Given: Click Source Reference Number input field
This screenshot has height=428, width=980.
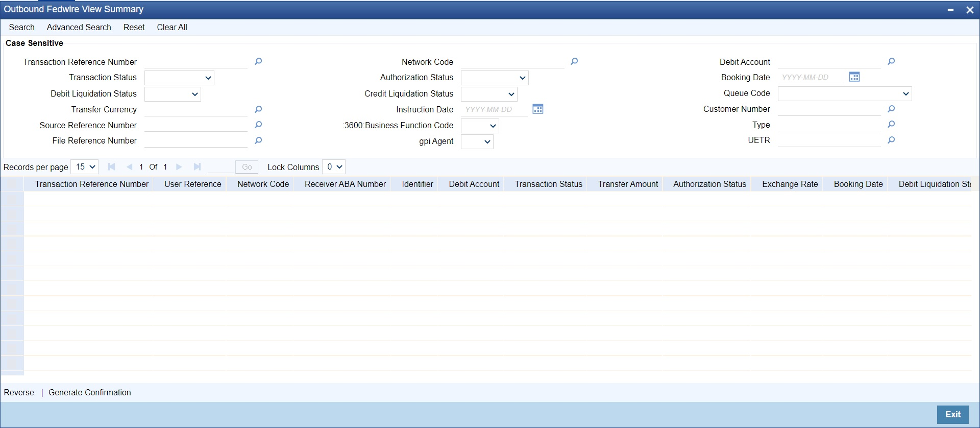Looking at the screenshot, I should pyautogui.click(x=196, y=125).
